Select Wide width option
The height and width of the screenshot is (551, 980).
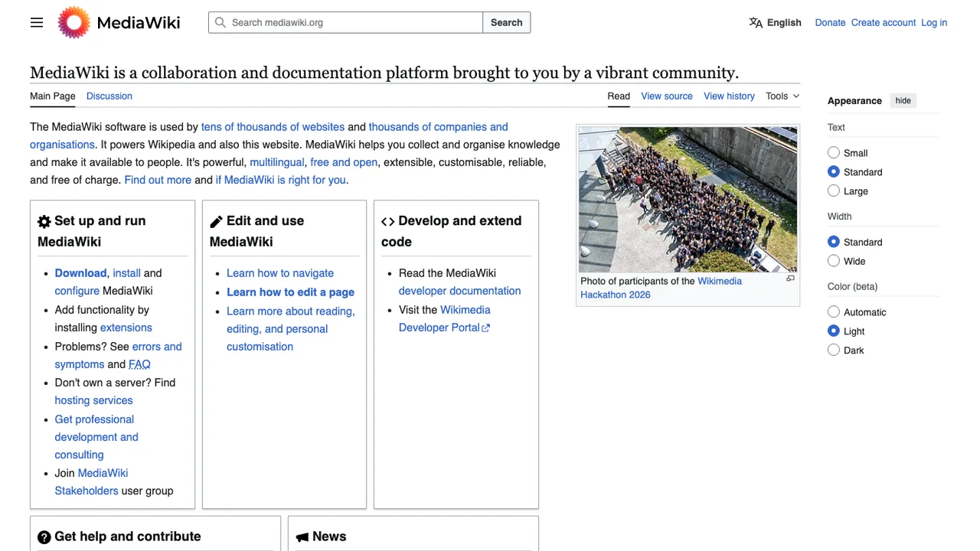click(834, 260)
